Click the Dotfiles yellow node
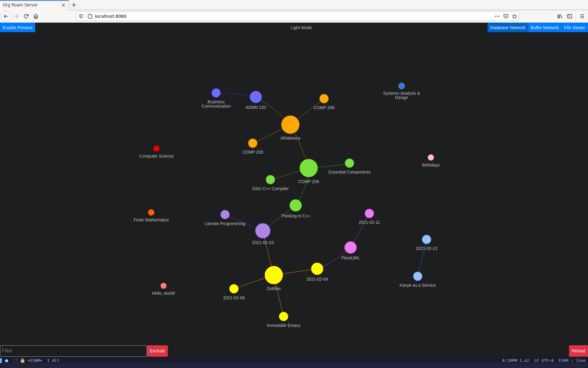The height and width of the screenshot is (368, 588). click(x=273, y=276)
